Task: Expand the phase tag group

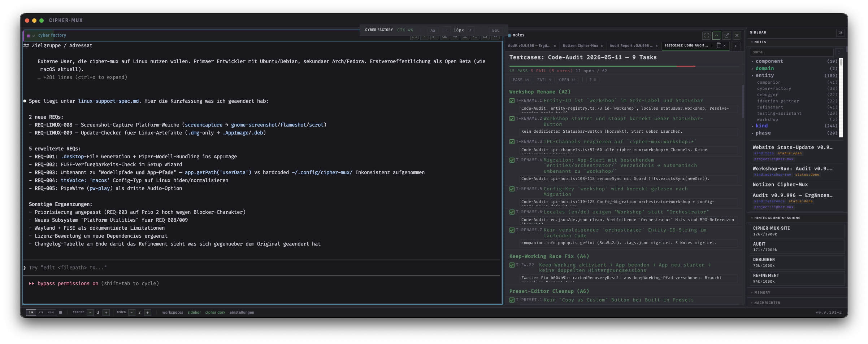Action: 795,133
